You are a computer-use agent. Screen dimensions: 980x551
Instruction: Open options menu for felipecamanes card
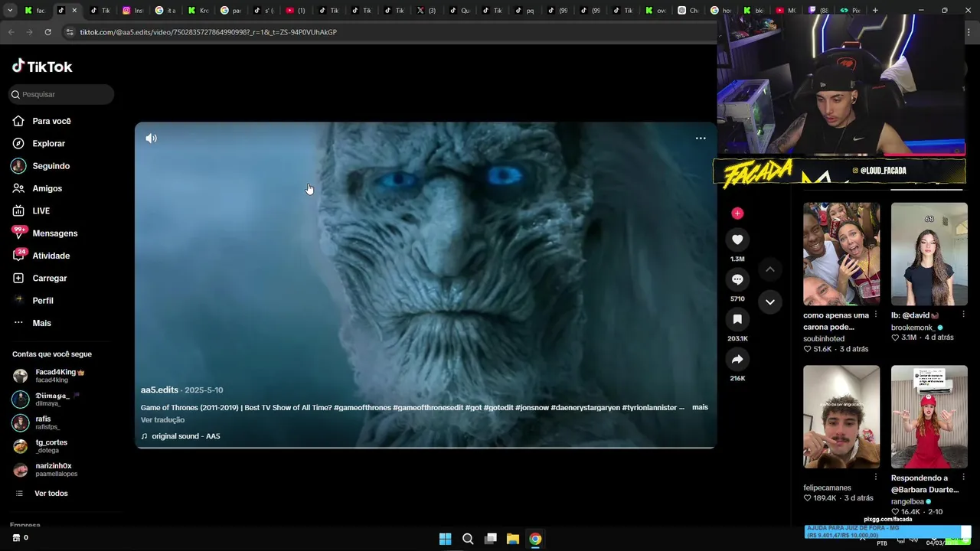pos(875,478)
